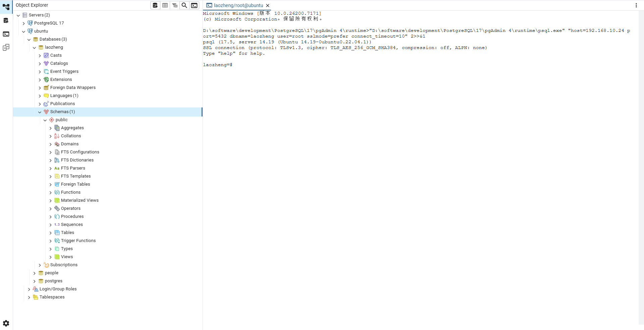644x330 pixels.
Task: Open Schema Diff workspace in left sidebar
Action: tap(6, 47)
